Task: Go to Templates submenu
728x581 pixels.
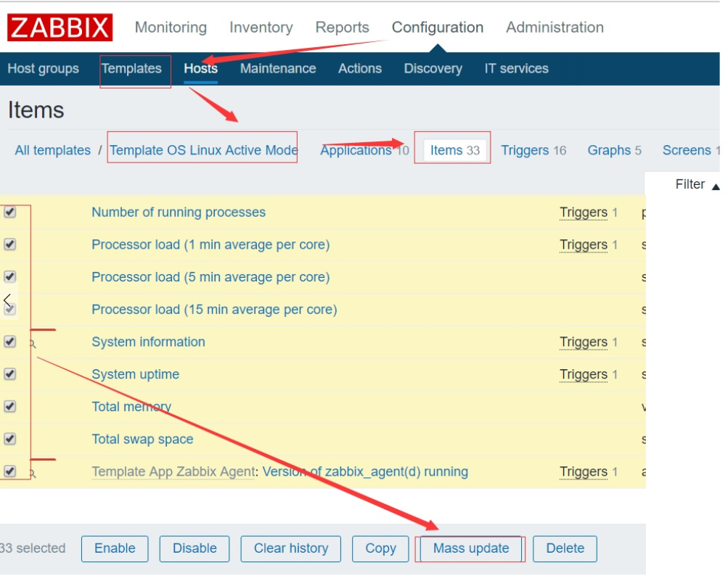Action: [x=131, y=69]
